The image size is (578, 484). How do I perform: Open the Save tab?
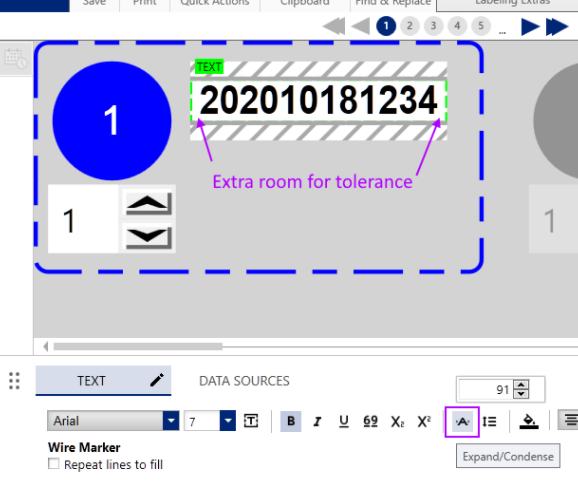(94, 3)
